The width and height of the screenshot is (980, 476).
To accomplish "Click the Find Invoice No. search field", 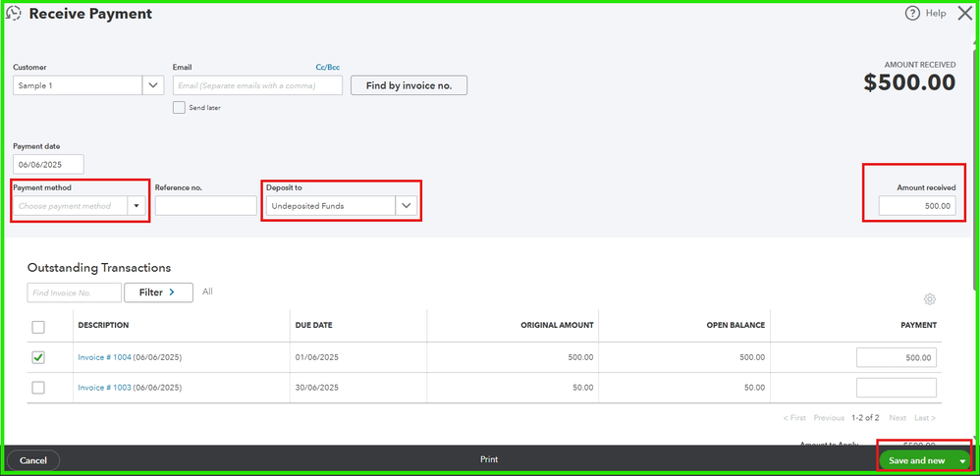I will 75,292.
